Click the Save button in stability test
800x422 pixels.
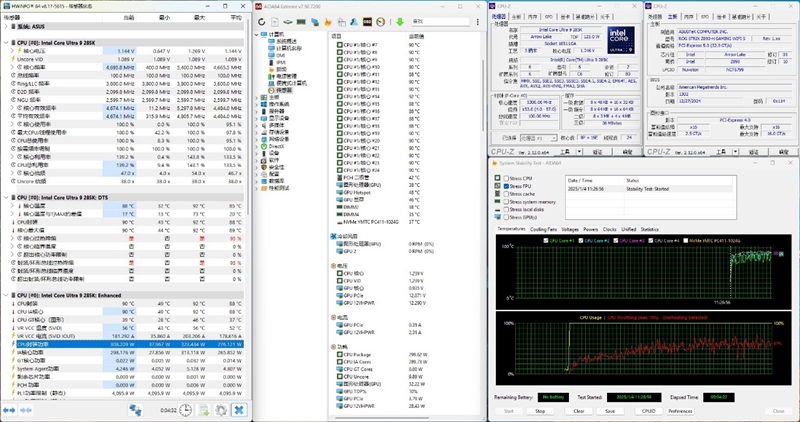pyautogui.click(x=610, y=411)
